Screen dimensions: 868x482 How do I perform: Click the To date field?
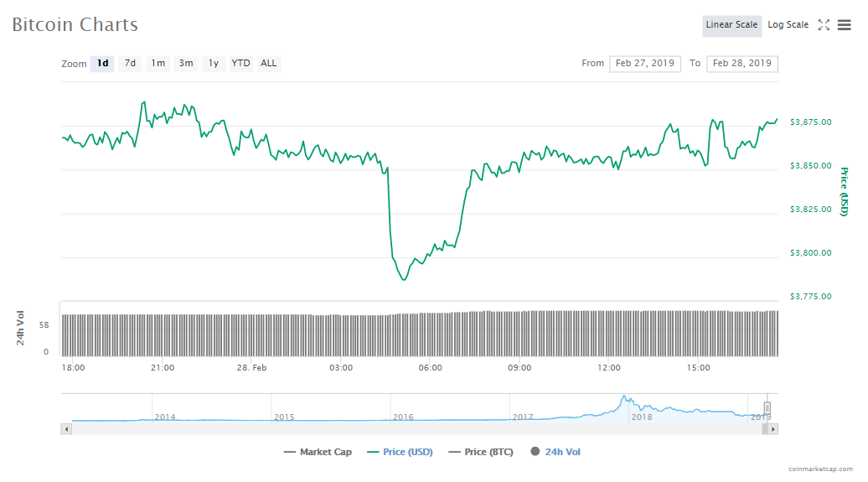click(742, 64)
